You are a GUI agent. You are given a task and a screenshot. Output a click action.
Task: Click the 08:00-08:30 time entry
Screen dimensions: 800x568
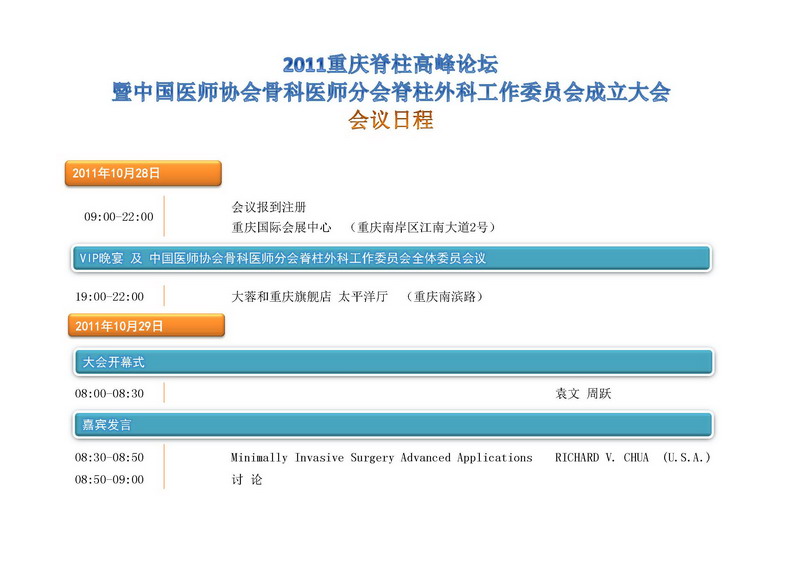[109, 394]
